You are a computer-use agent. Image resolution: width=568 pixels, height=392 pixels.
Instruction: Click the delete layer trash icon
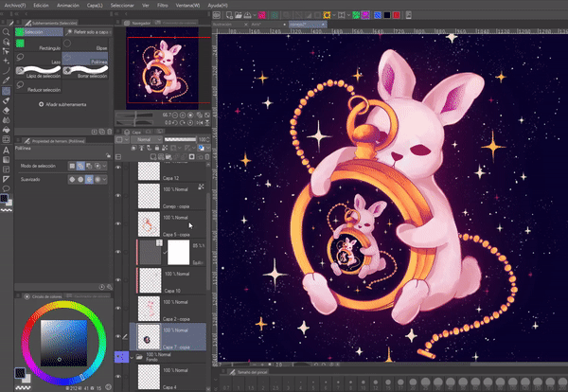(x=207, y=156)
